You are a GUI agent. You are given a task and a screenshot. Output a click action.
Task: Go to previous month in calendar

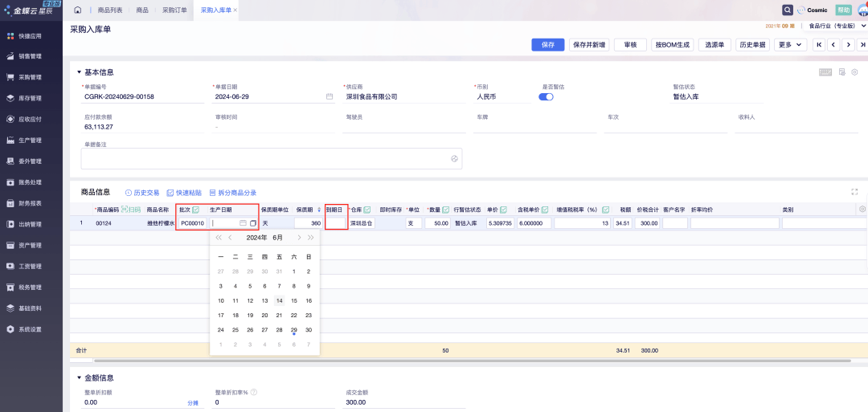tap(231, 237)
